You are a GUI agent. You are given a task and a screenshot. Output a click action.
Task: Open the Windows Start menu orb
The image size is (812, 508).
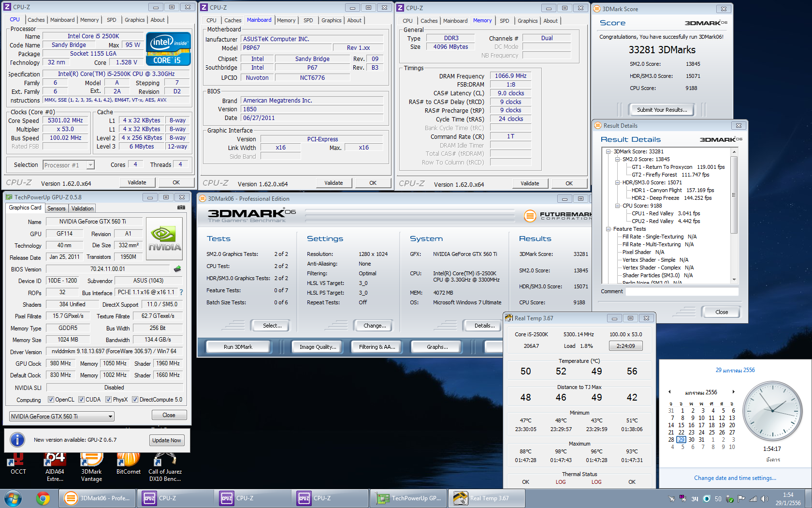click(13, 498)
